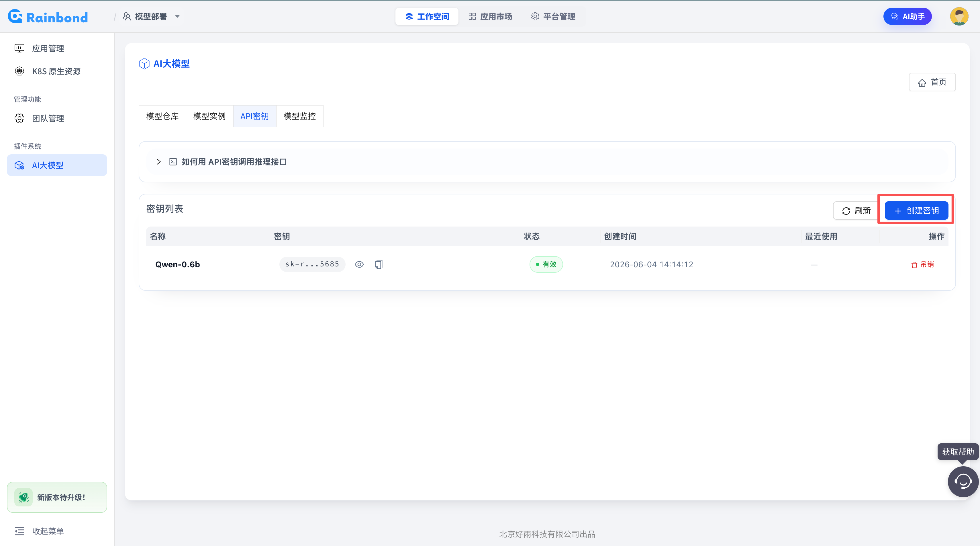Go to 首页 home button
Image resolution: width=980 pixels, height=546 pixels.
932,82
